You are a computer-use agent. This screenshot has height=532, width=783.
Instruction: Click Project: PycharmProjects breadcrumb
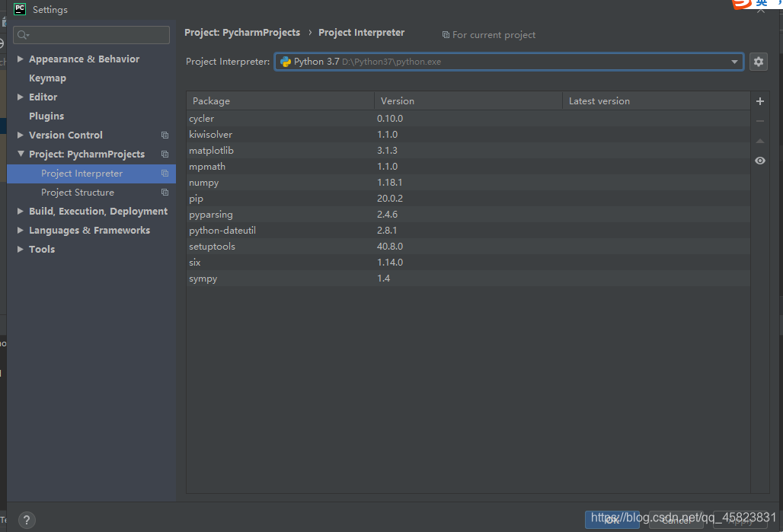click(x=242, y=33)
